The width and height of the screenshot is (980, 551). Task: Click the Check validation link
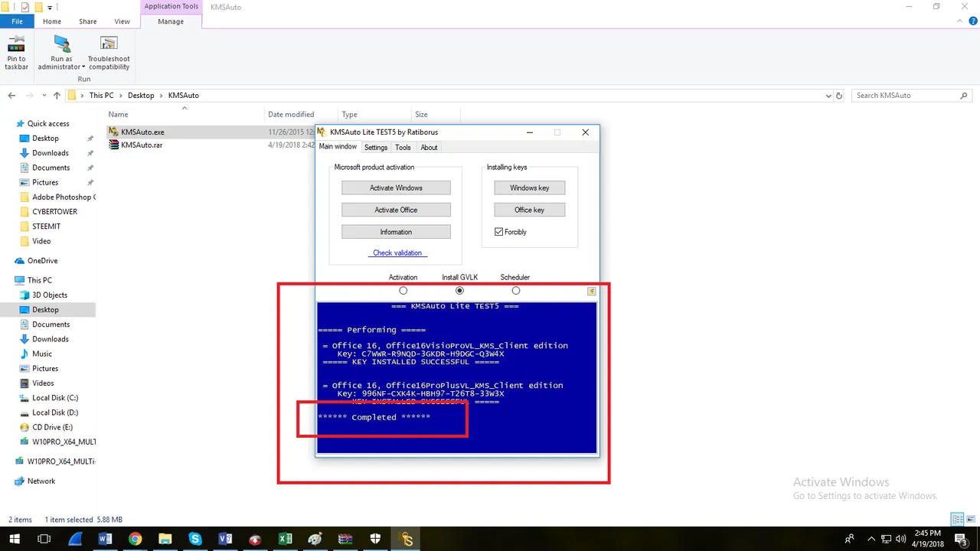click(397, 253)
